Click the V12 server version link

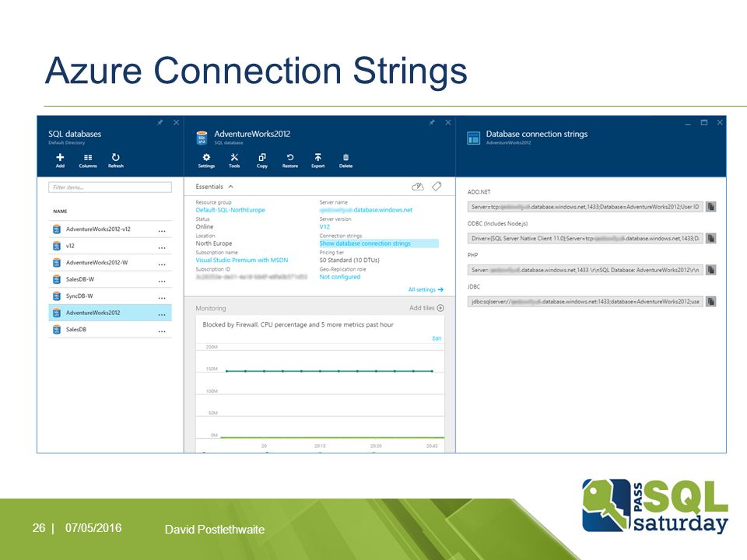coord(324,226)
